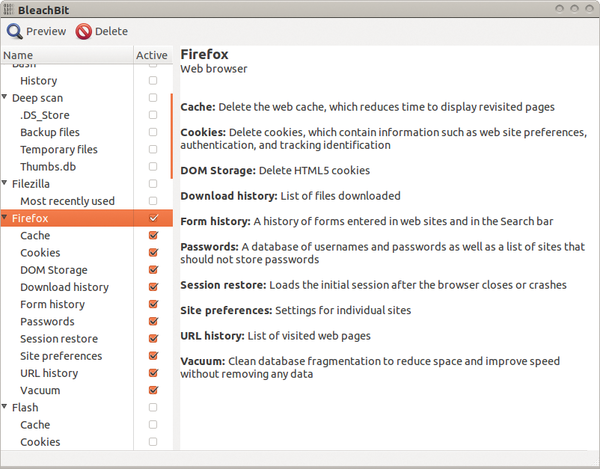Screen dimensions: 600x469
Task: Uncheck the Firefox group checkbox
Action: click(x=153, y=218)
